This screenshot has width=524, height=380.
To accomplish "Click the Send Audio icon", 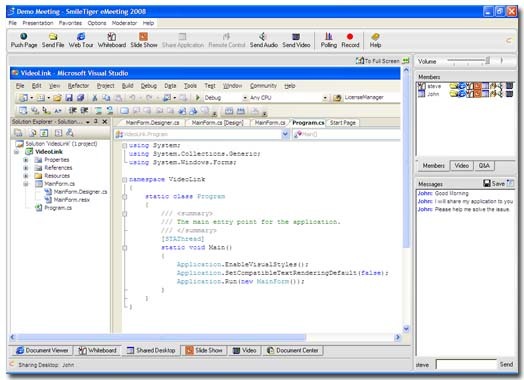I will 264,40.
